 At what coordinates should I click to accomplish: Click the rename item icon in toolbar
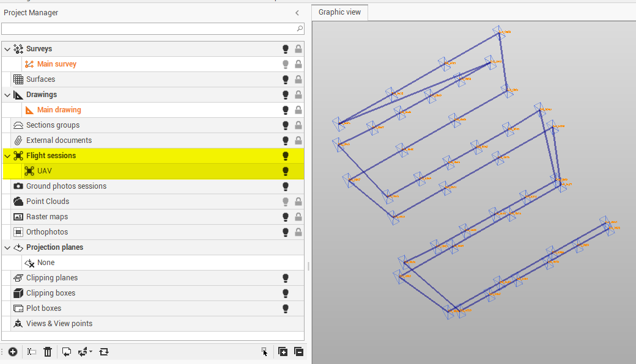(x=32, y=352)
